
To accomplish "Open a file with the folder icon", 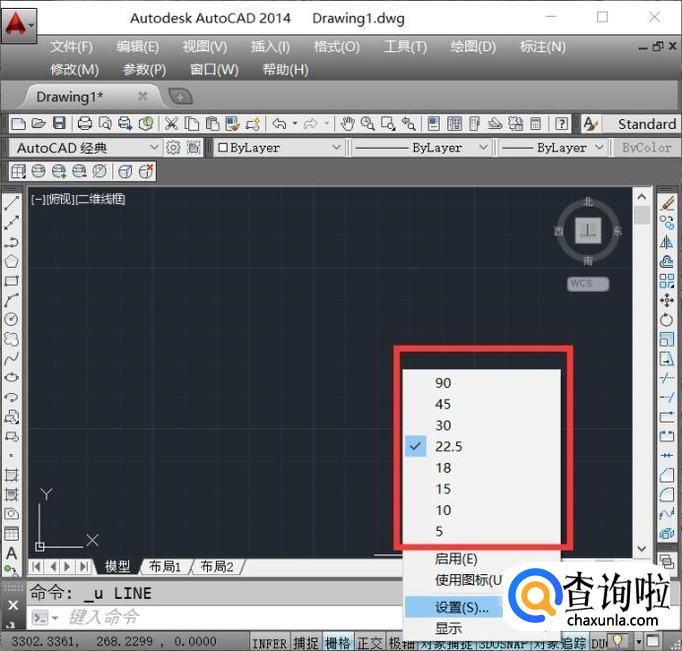I will click(39, 124).
